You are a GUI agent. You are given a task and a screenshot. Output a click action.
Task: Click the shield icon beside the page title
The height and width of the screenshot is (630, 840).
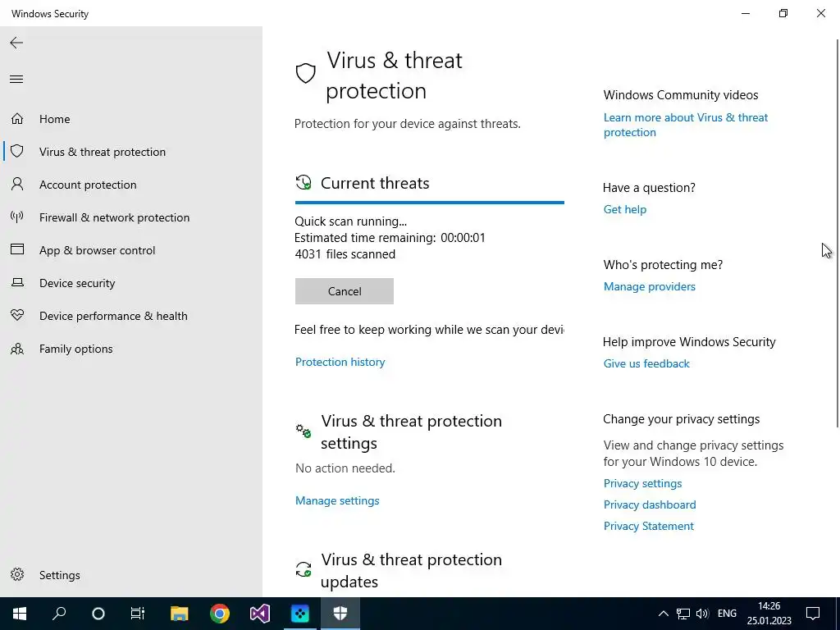305,73
